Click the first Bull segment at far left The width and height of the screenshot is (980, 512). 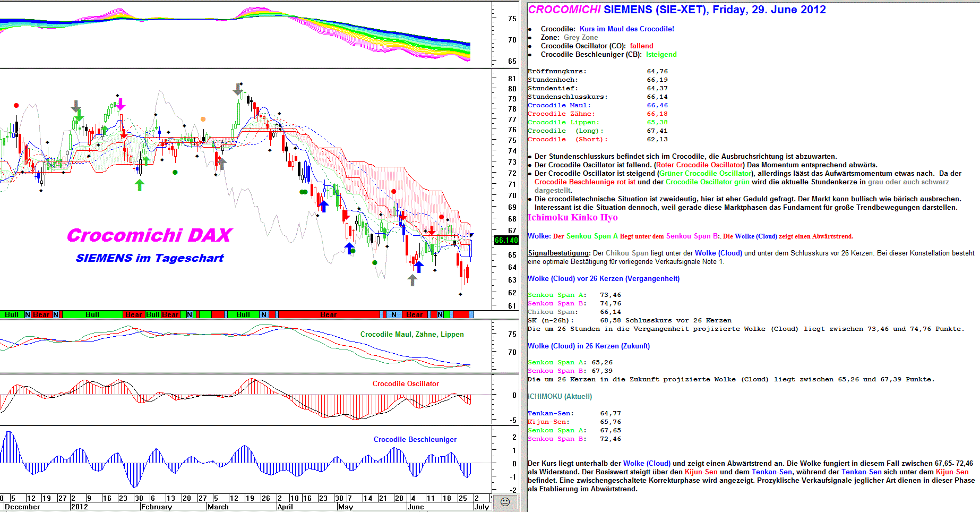[12, 314]
